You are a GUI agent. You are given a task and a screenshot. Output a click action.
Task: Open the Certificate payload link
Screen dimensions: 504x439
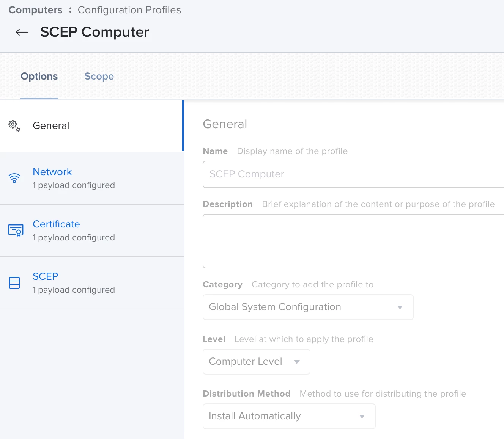56,224
